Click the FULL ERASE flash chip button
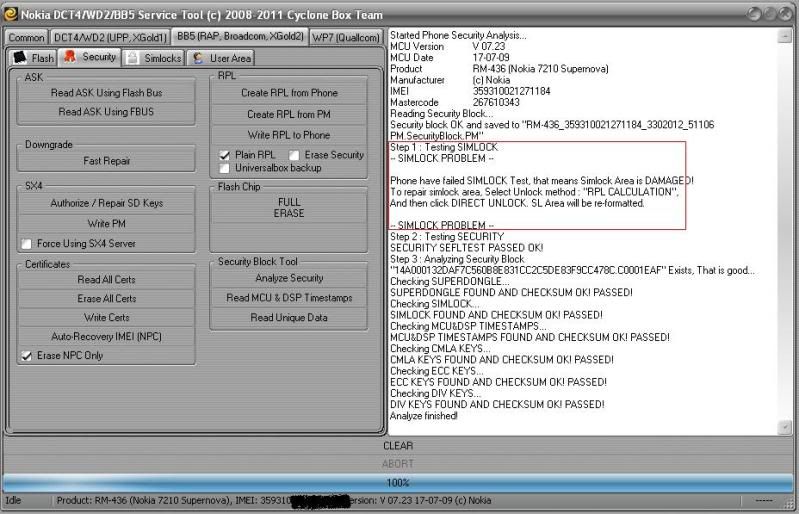The image size is (799, 514). [289, 207]
